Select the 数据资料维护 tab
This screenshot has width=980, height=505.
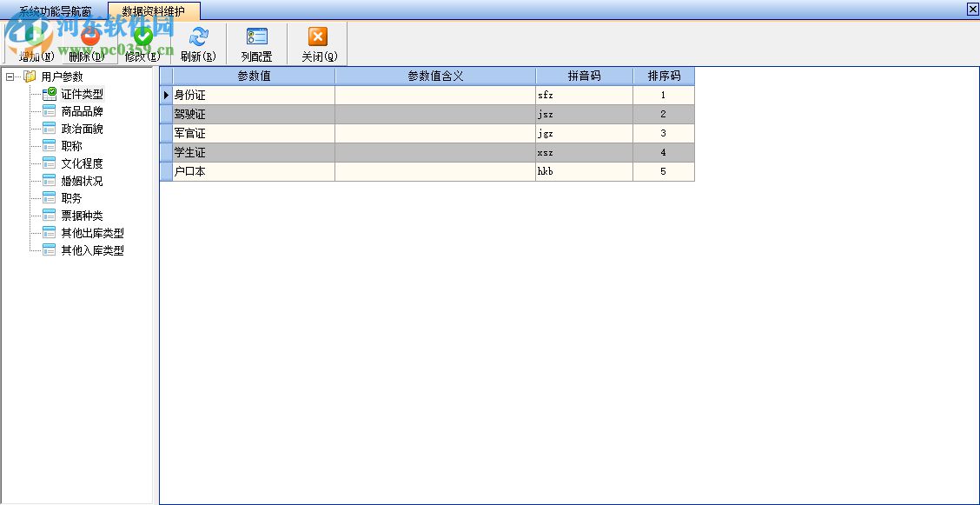pos(154,10)
